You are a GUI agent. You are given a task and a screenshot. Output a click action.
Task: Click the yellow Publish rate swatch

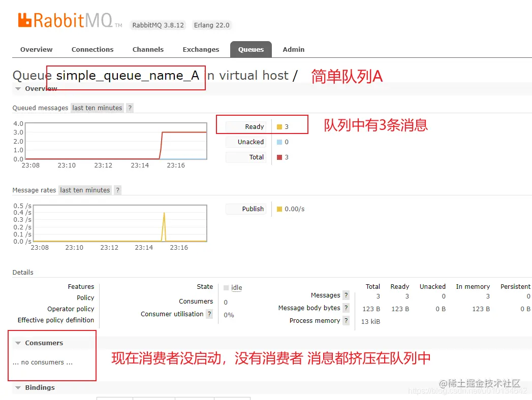279,209
